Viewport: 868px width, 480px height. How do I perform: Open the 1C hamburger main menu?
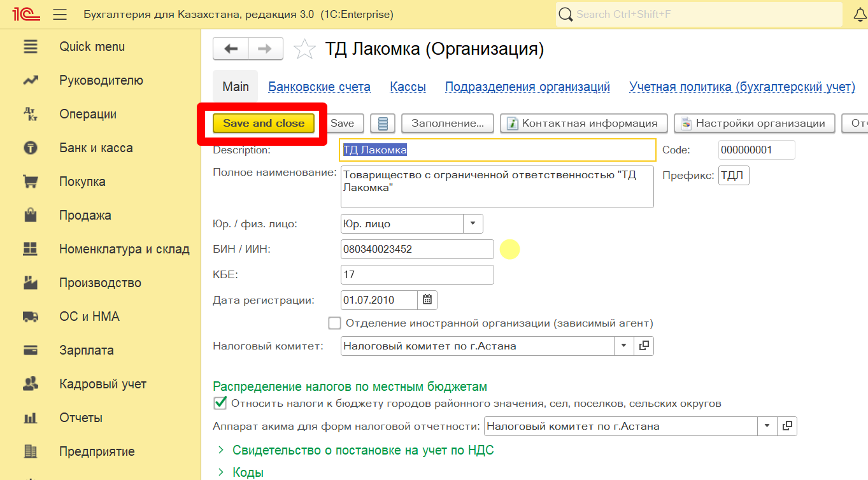(x=60, y=15)
